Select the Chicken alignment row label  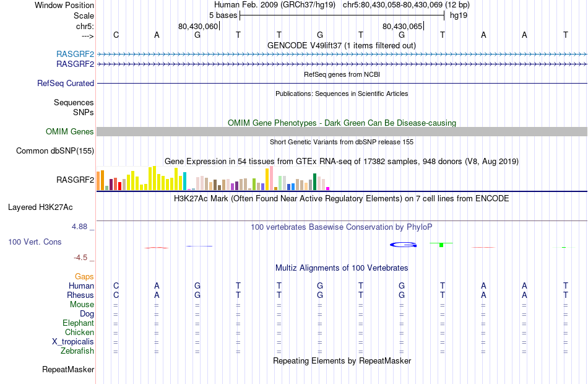click(79, 333)
